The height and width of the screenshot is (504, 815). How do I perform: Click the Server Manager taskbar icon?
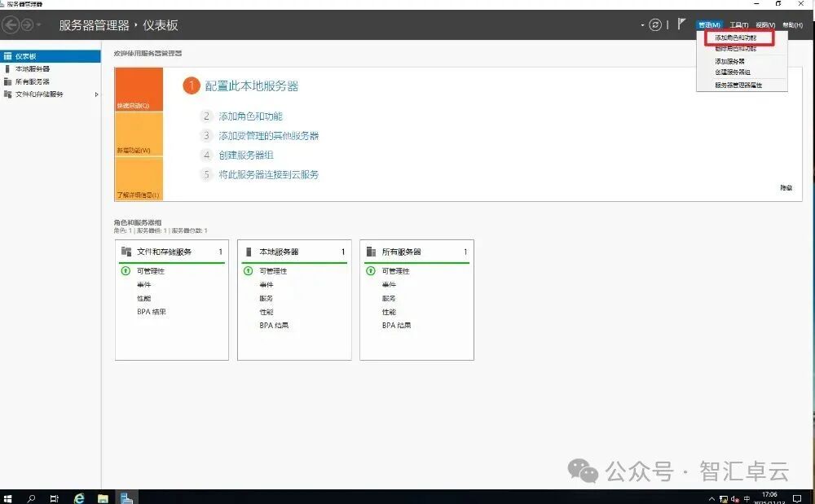125,497
